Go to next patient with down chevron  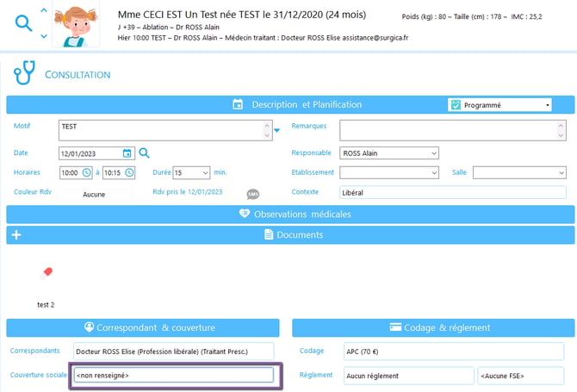[x=44, y=36]
